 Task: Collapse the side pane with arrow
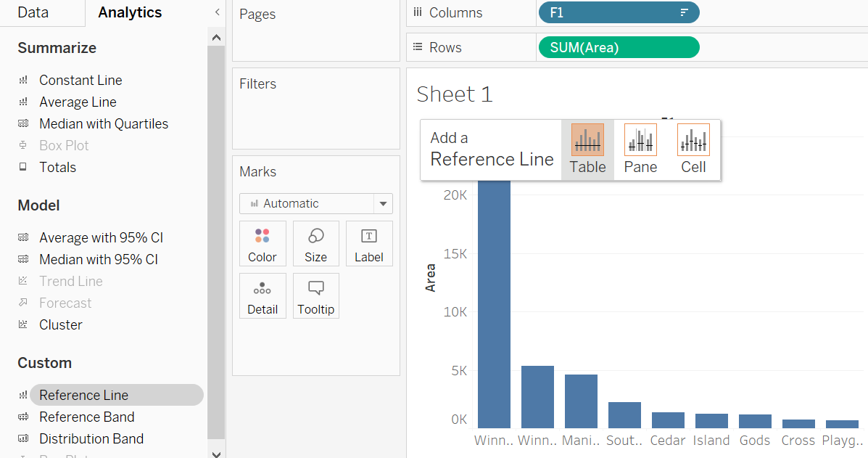pyautogui.click(x=217, y=12)
